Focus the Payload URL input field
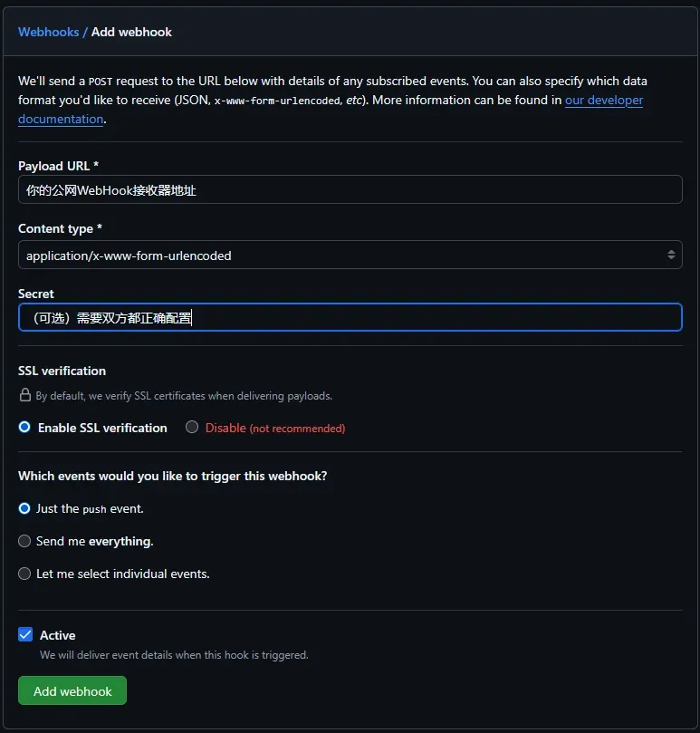Screen dimensions: 700x733 pyautogui.click(x=350, y=190)
